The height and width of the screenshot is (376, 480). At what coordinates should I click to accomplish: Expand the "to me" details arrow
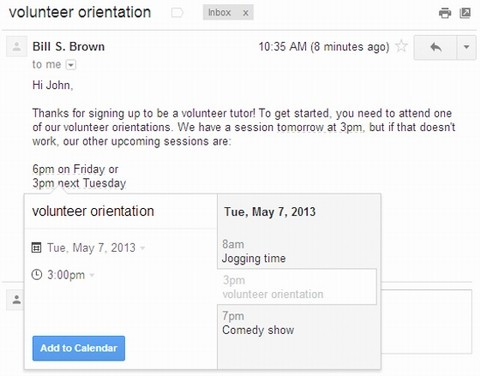(x=71, y=65)
